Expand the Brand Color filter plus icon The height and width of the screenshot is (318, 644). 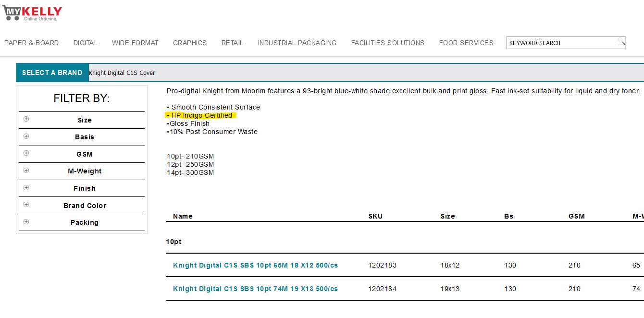[26, 205]
